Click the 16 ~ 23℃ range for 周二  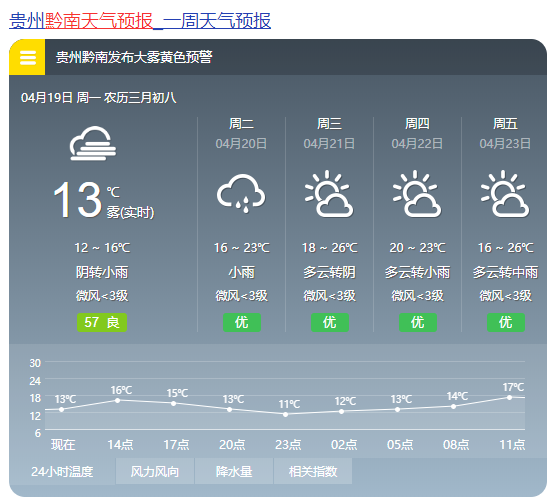point(241,247)
